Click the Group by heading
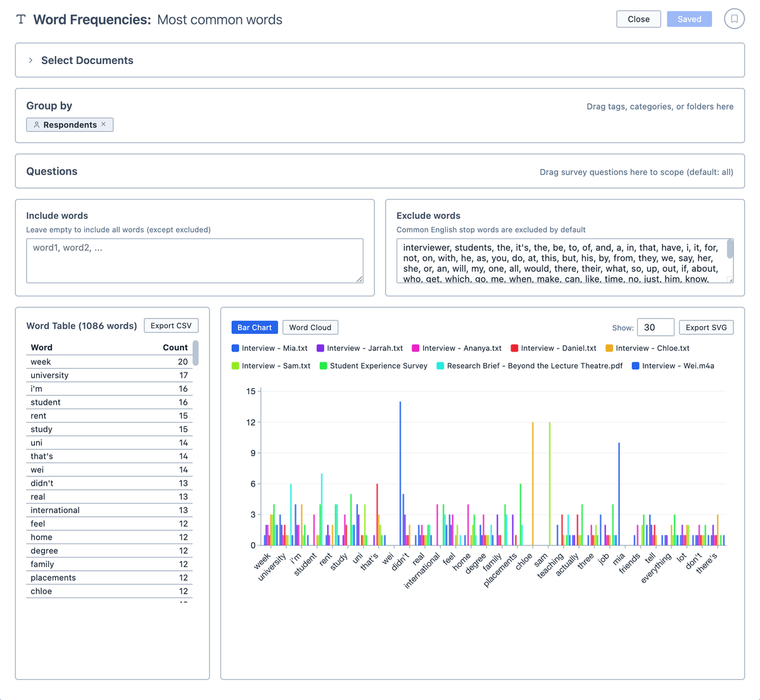The image size is (760, 700). (49, 106)
